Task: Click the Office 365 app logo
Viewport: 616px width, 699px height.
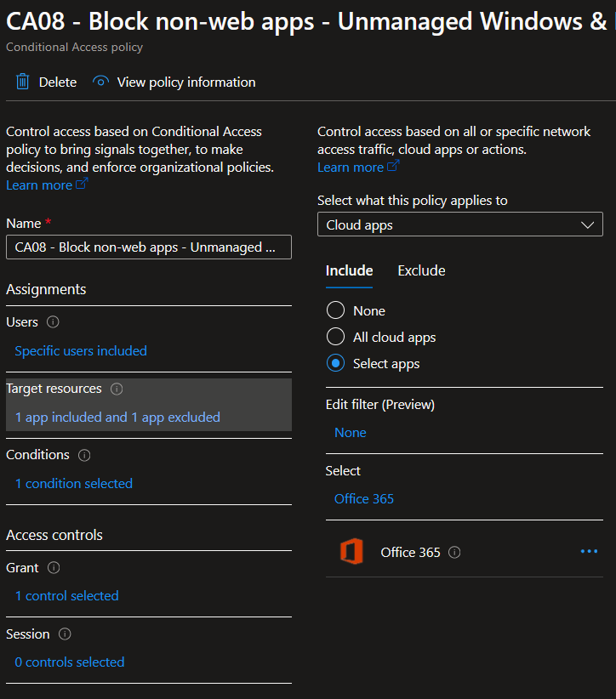Action: click(351, 552)
